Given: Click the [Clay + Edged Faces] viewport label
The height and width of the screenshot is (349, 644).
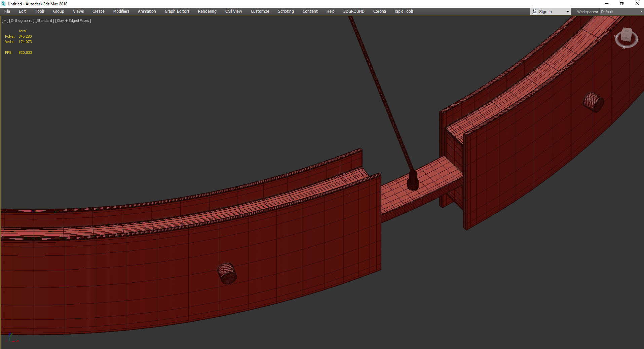Looking at the screenshot, I should [x=73, y=21].
